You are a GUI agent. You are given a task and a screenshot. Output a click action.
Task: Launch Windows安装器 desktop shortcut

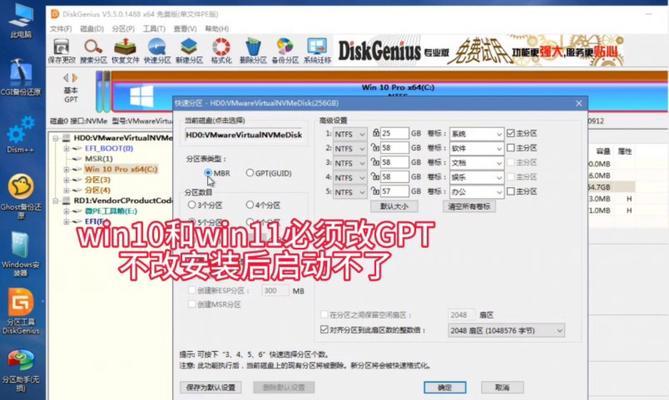coord(20,254)
